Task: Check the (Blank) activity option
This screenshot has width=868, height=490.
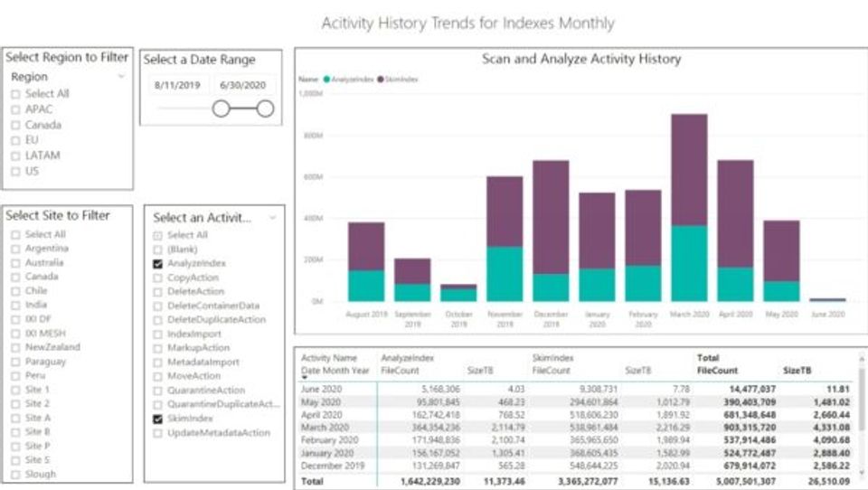Action: click(157, 250)
